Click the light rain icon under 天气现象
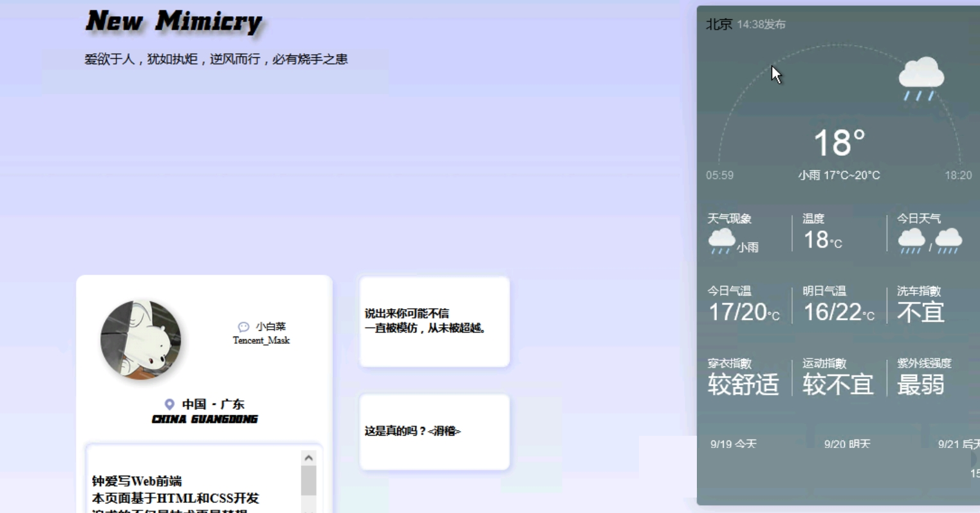The width and height of the screenshot is (980, 513). click(x=721, y=241)
